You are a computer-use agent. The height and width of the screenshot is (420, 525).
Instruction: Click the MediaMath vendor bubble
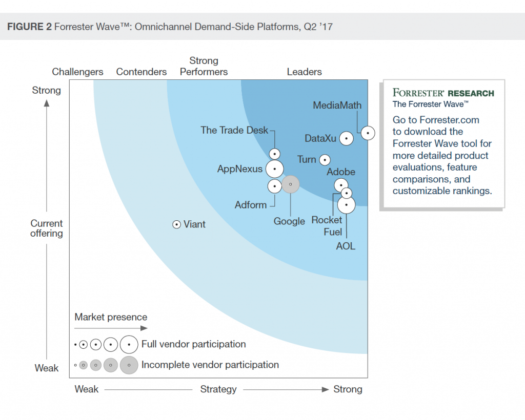click(368, 133)
